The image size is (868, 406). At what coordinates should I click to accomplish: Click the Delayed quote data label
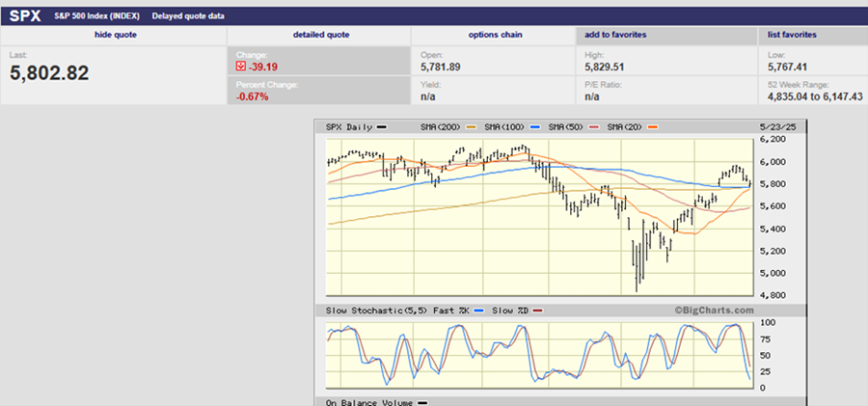click(188, 16)
